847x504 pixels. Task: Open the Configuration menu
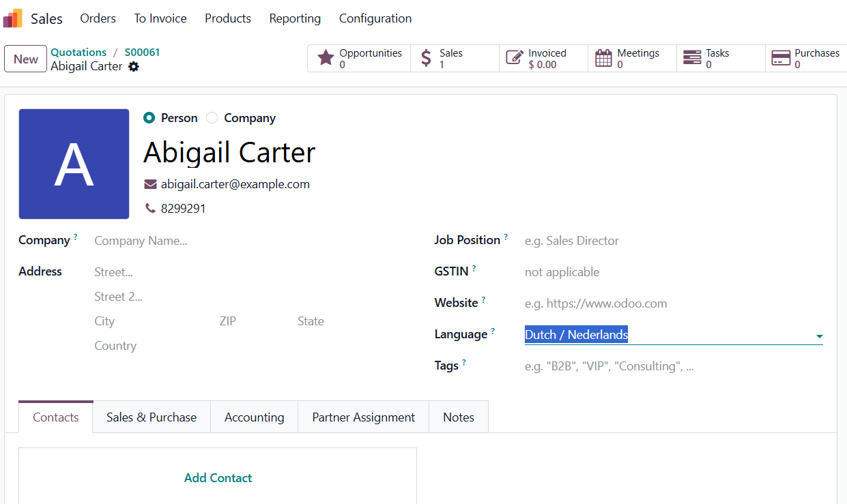click(375, 18)
